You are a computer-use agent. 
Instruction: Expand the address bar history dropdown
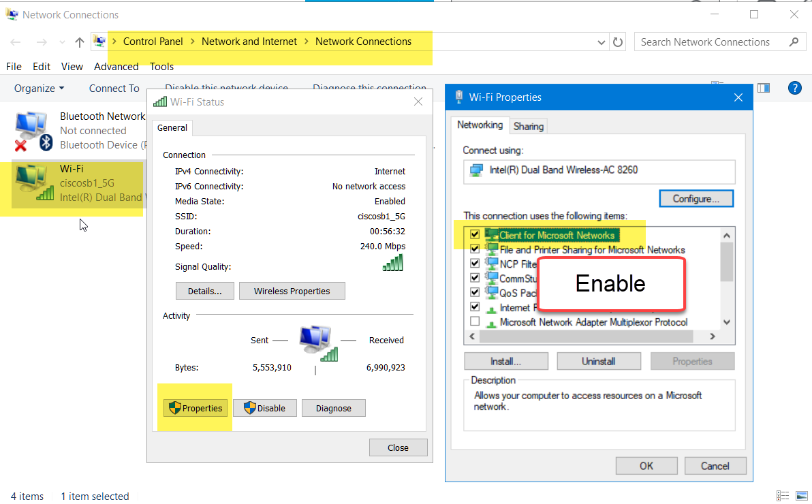point(602,42)
